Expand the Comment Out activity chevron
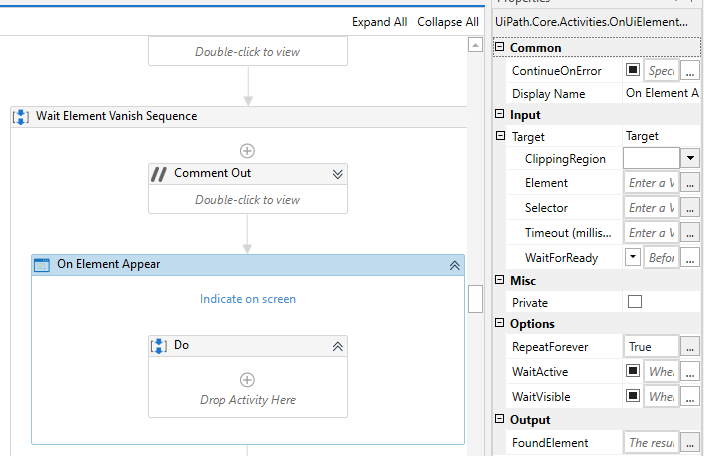Viewport: 704px width, 456px height. [338, 173]
